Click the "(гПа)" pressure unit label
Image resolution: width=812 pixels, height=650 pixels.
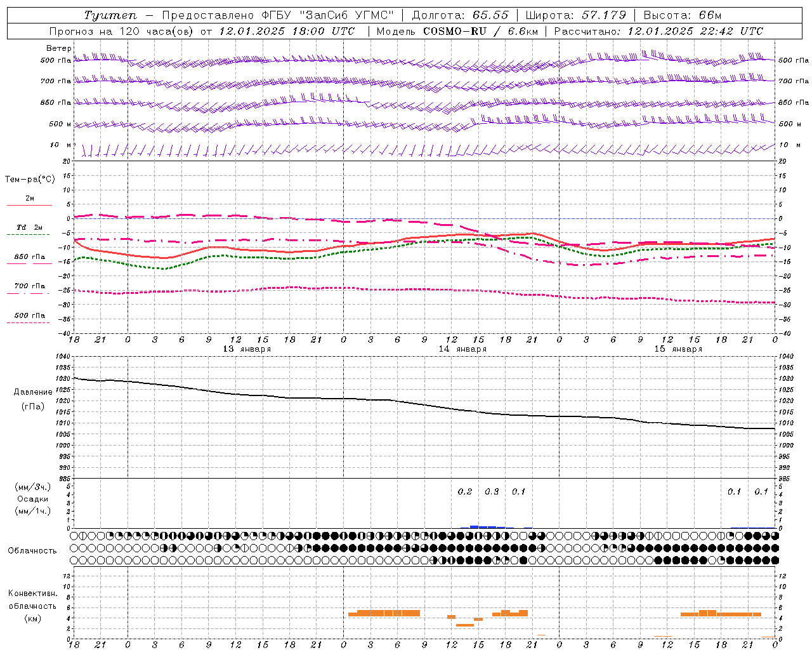click(x=33, y=407)
